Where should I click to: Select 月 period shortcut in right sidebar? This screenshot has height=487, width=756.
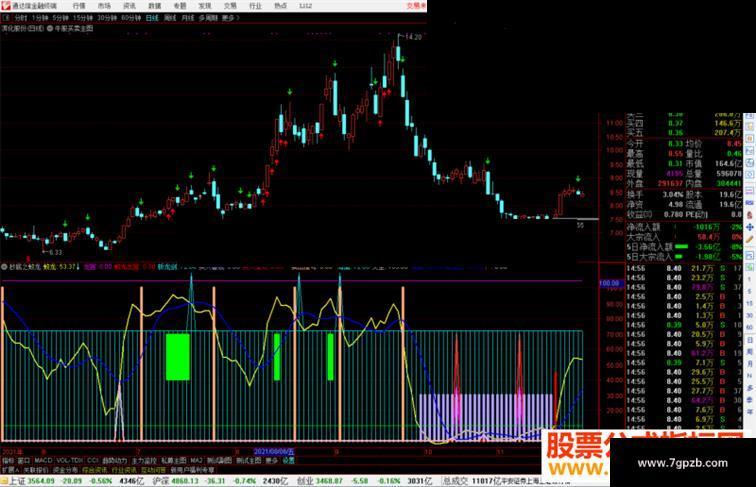(750, 364)
